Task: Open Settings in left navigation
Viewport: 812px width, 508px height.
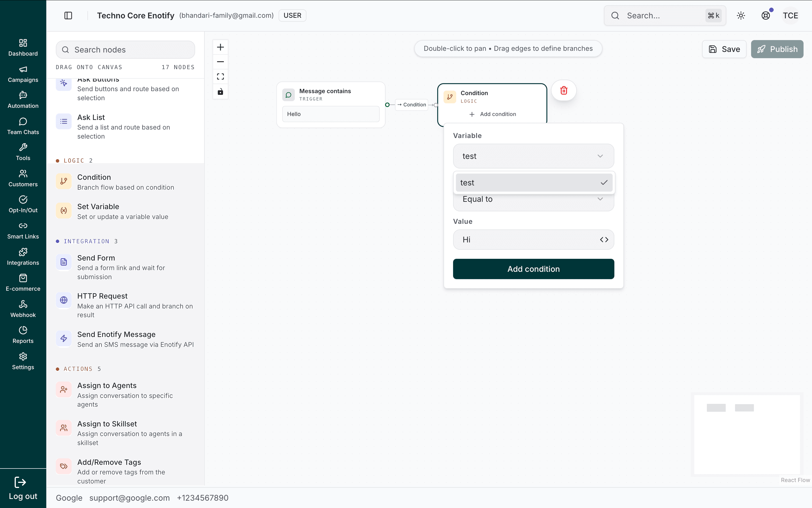Action: [23, 361]
